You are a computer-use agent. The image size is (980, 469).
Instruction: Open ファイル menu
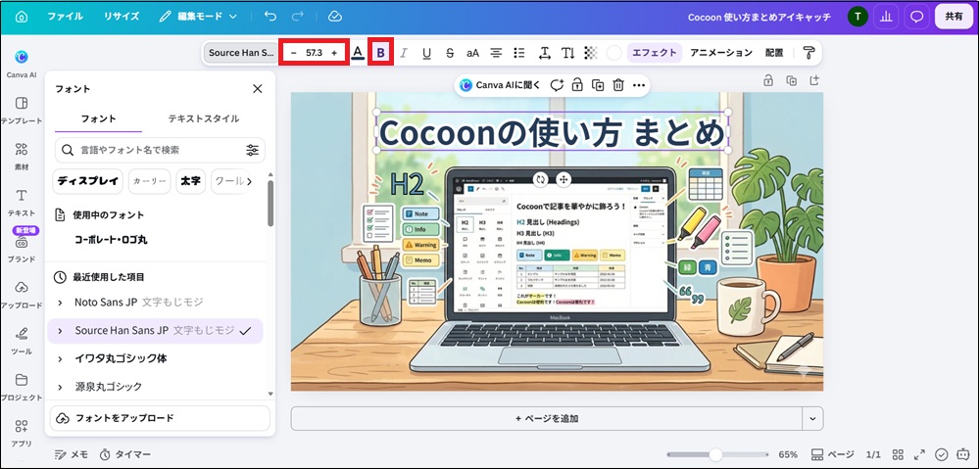[66, 17]
